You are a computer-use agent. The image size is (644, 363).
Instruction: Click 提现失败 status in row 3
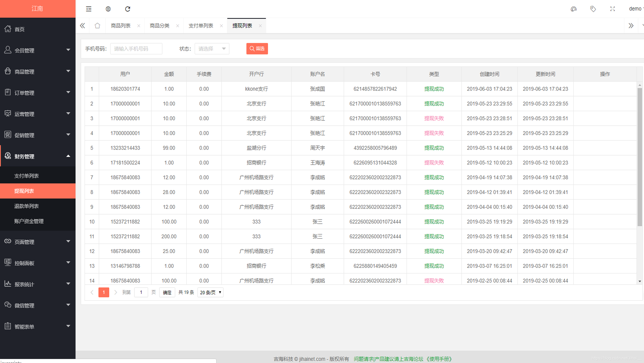coord(434,118)
